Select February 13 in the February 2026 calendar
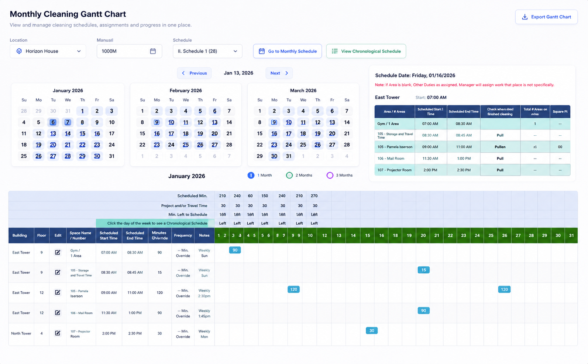 [x=214, y=122]
